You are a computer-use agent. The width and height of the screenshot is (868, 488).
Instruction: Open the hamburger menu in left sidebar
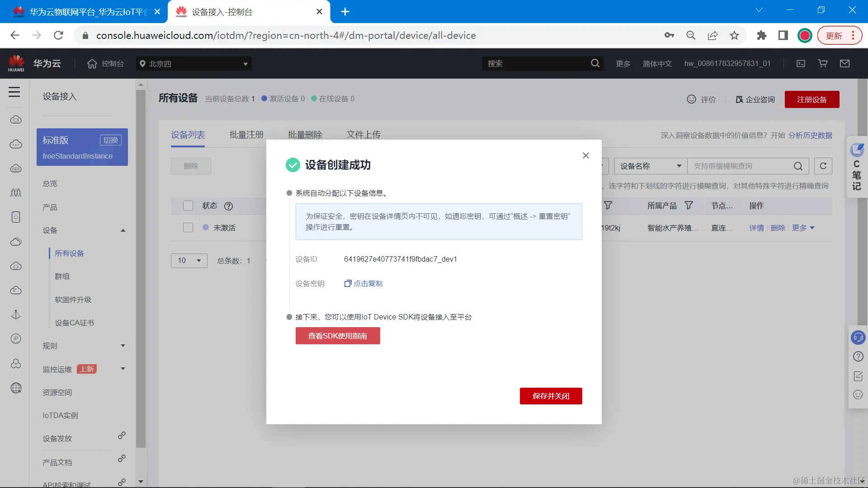14,92
